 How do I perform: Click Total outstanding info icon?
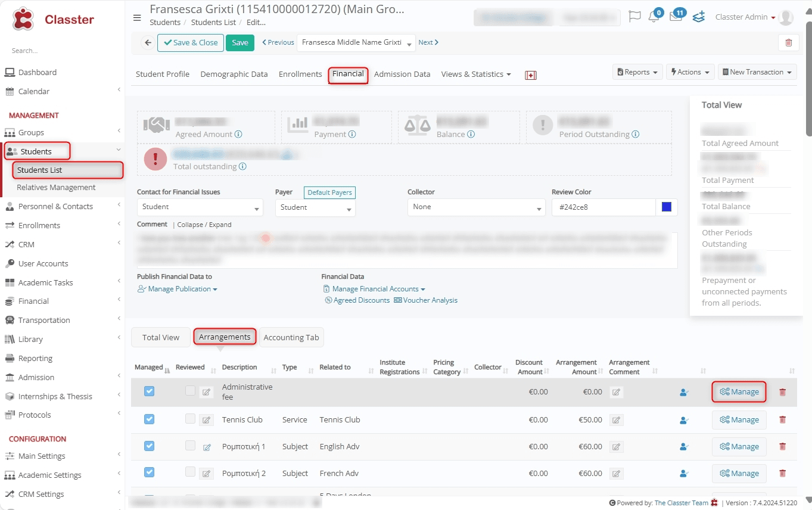[x=242, y=167]
